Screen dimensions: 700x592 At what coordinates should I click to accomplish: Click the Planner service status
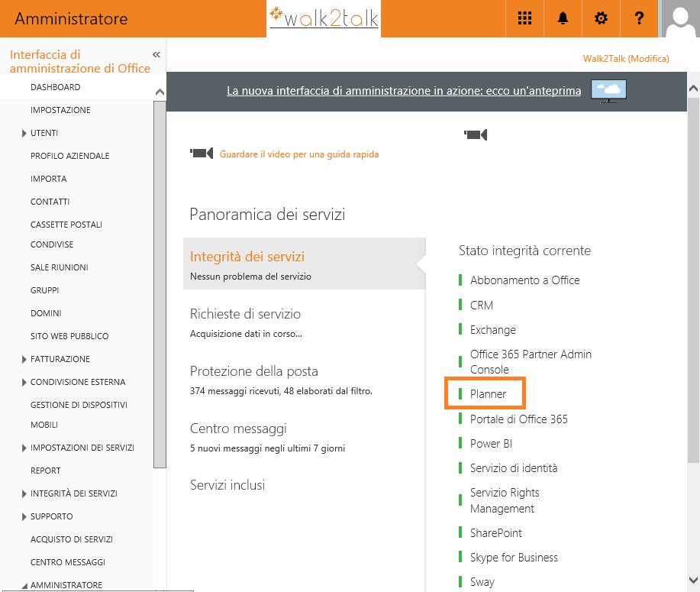(488, 394)
